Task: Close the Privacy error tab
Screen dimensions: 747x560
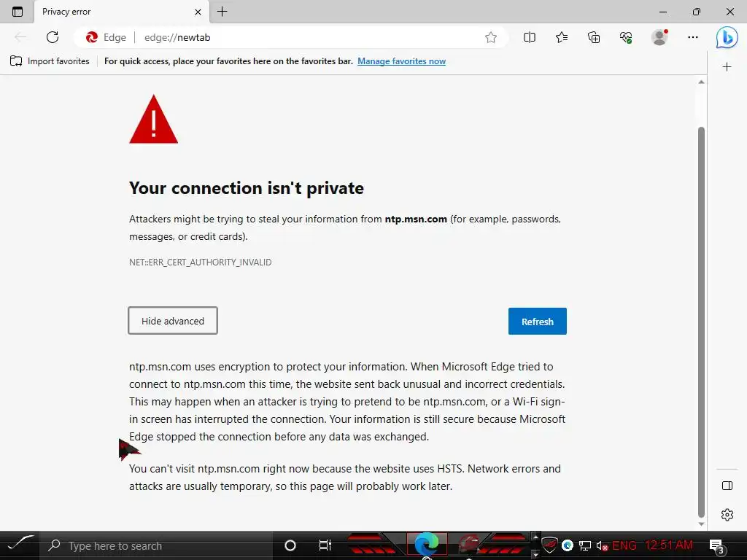Action: (x=198, y=12)
